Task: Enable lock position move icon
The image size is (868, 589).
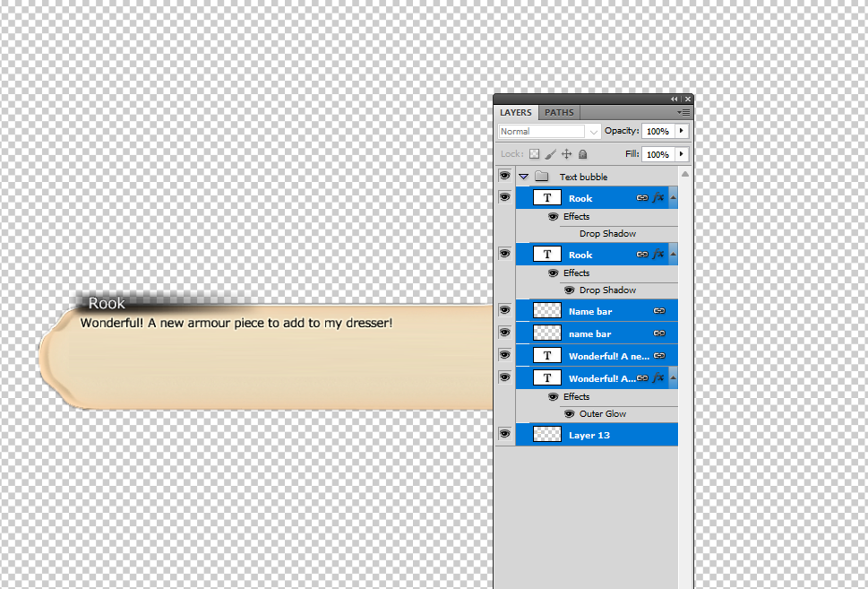Action: point(567,154)
